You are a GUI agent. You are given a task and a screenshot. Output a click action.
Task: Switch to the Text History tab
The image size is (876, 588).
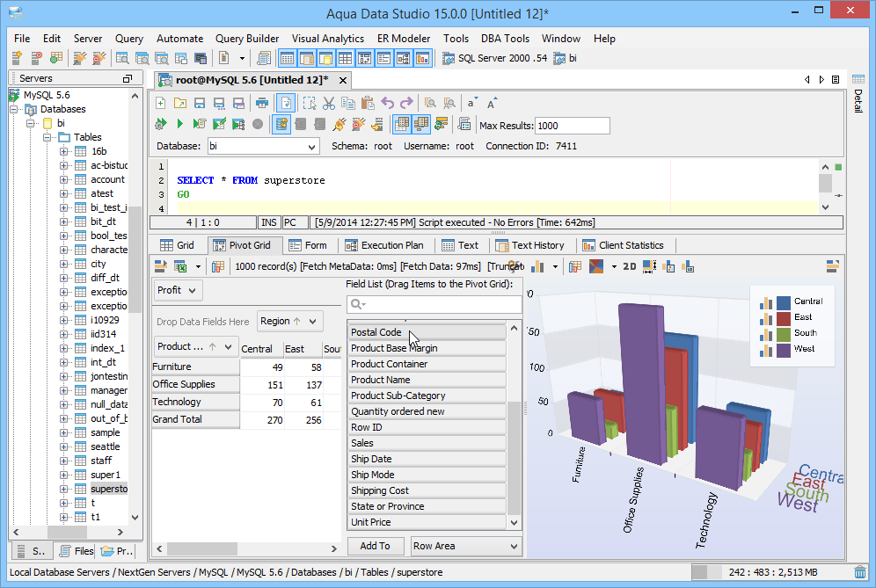(x=530, y=246)
